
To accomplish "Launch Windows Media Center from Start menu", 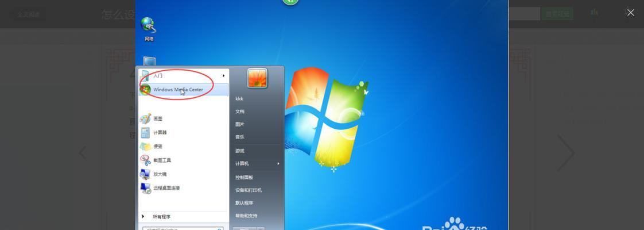I will coord(183,89).
